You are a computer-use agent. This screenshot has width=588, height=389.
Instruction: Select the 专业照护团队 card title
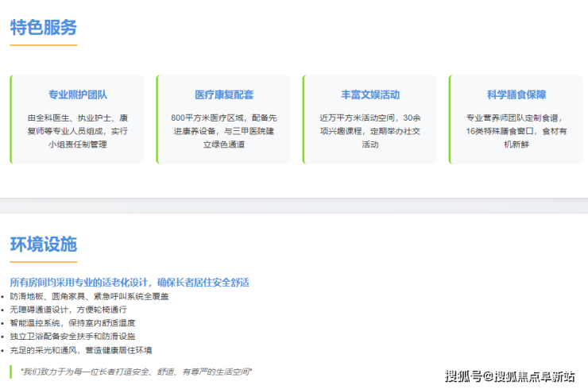77,94
